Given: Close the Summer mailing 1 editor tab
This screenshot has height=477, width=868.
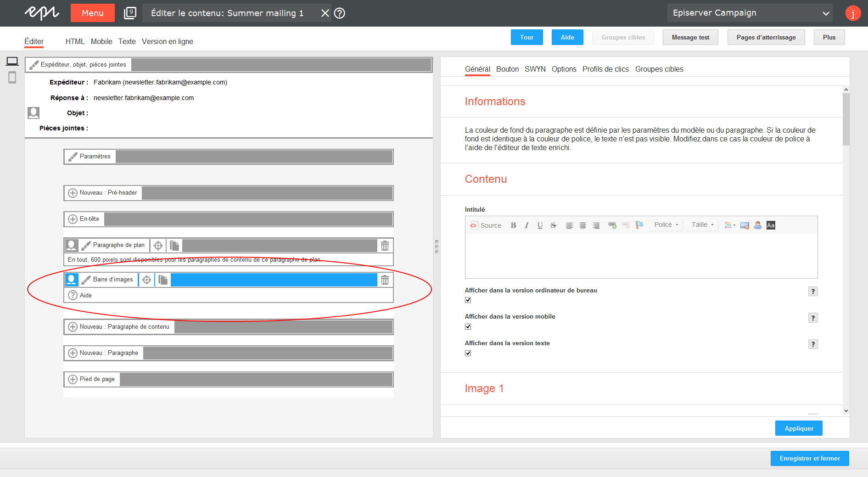Looking at the screenshot, I should click(x=325, y=13).
